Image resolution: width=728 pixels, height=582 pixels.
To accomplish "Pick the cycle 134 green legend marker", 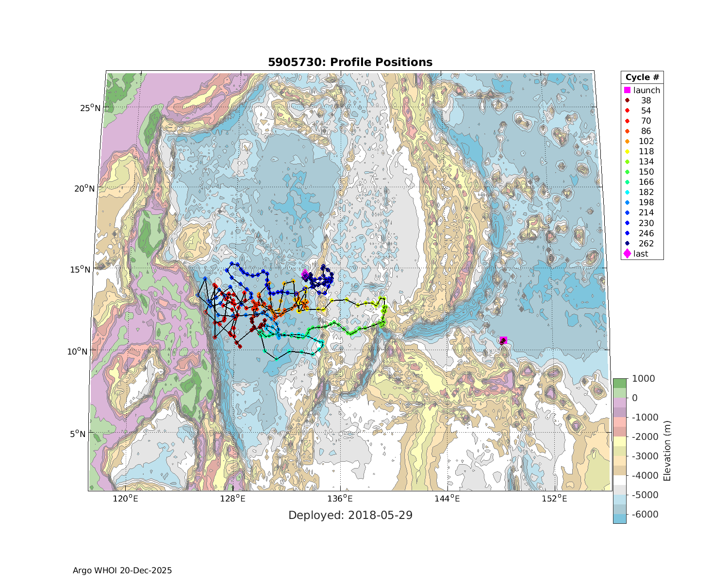I will click(627, 162).
